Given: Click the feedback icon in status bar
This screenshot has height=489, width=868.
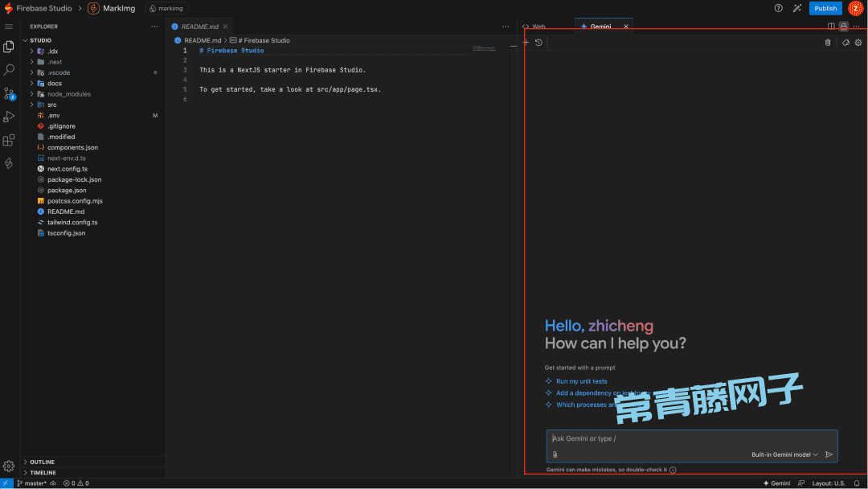Looking at the screenshot, I should (801, 483).
